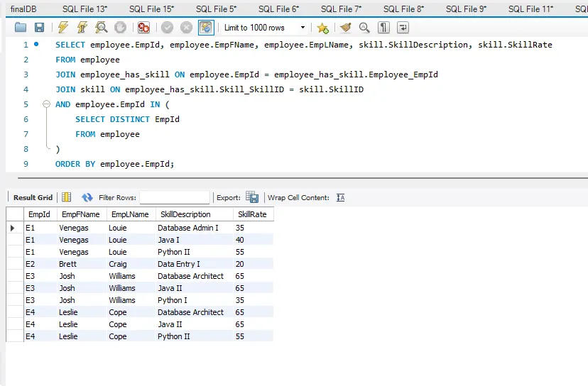588x386 pixels.
Task: Switch to the SQL File 9 tab
Action: pyautogui.click(x=466, y=9)
